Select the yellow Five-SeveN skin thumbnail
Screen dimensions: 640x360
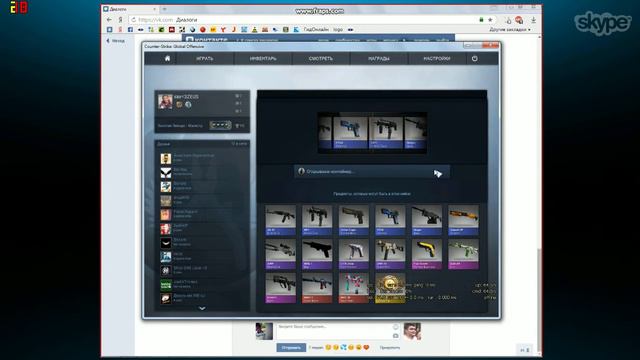click(x=427, y=254)
